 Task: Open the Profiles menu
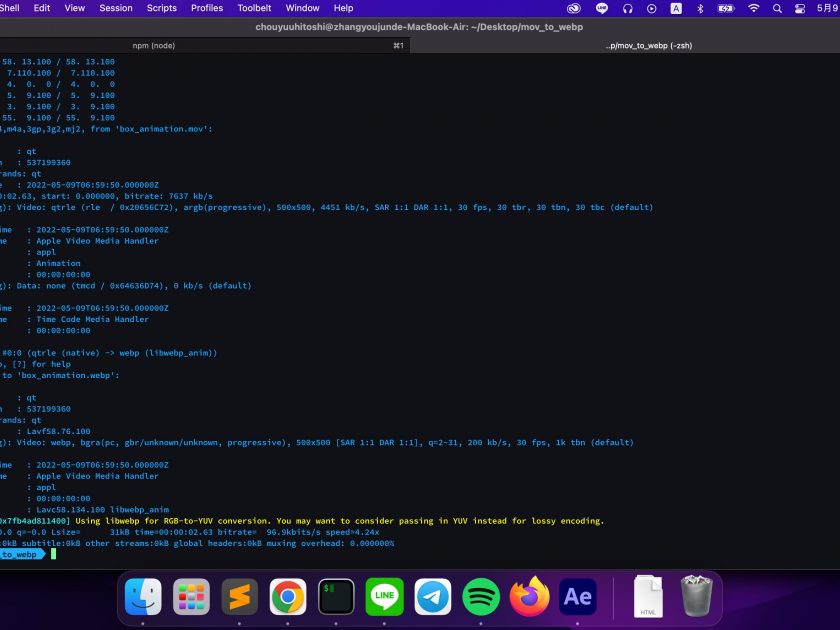tap(207, 8)
